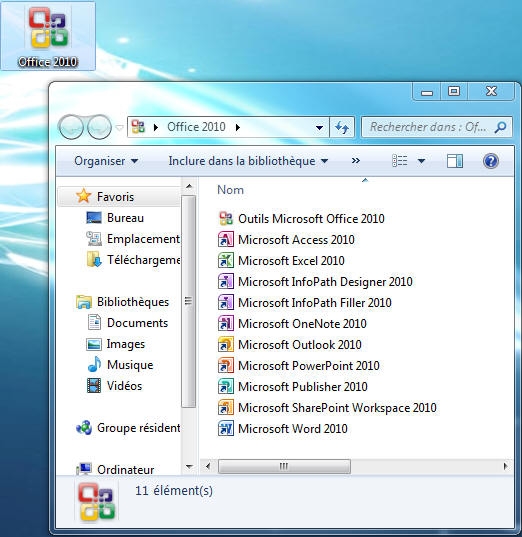Click the Microsoft Outlook 2010 file name
The image size is (522, 537).
coord(300,345)
